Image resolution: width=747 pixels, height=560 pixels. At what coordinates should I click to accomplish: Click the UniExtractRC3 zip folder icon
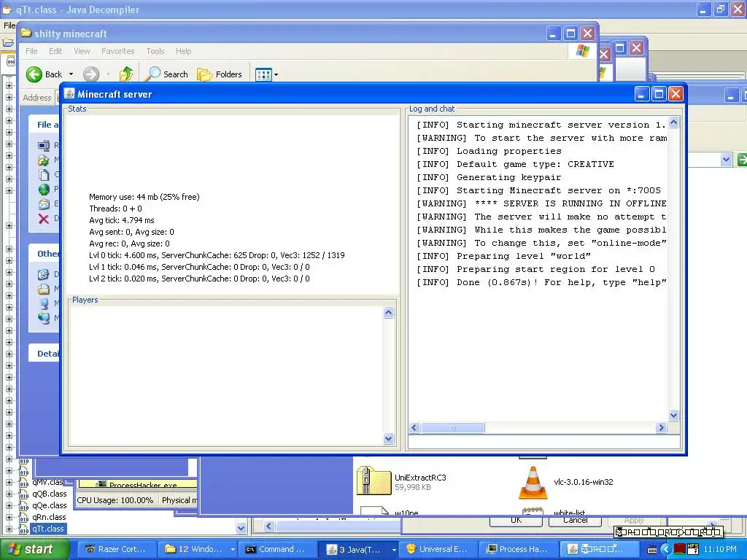coord(374,481)
